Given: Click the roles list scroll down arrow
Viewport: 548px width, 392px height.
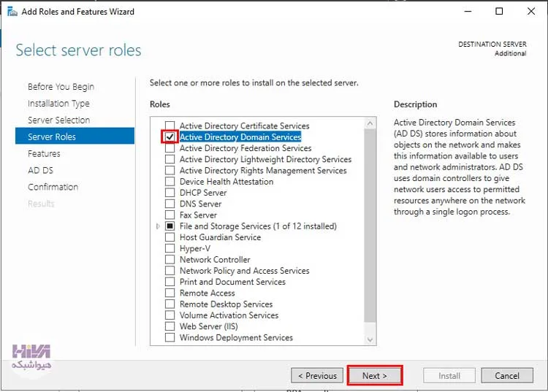Looking at the screenshot, I should coord(370,339).
